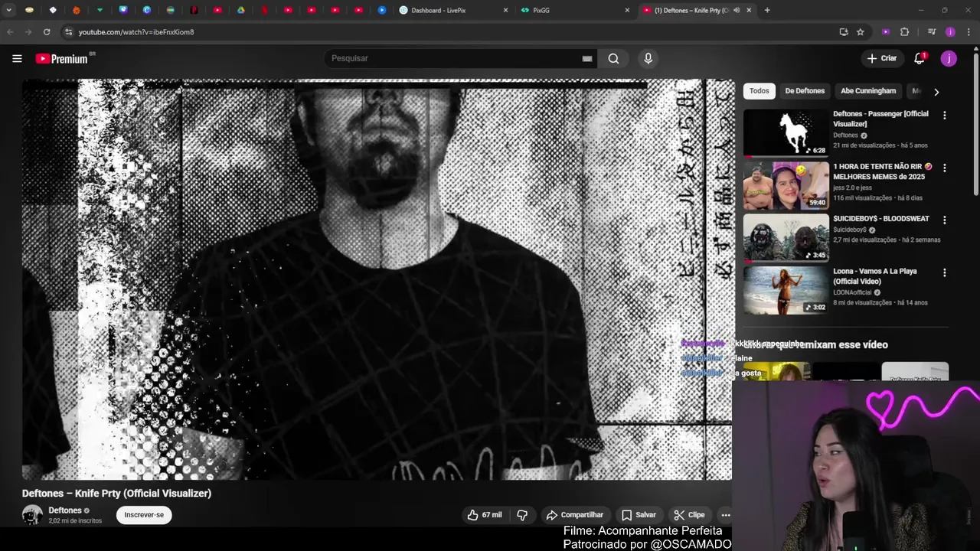The width and height of the screenshot is (980, 551).
Task: Show more filter chips with right arrow
Action: click(936, 92)
